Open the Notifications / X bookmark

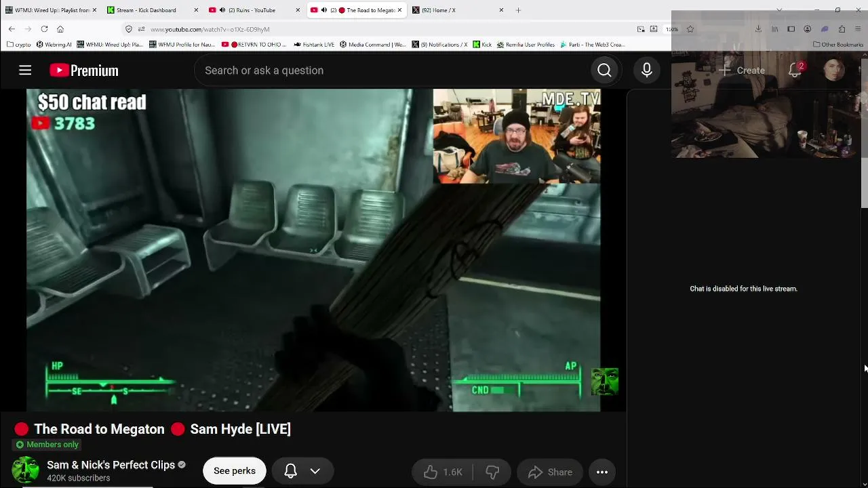coord(439,45)
